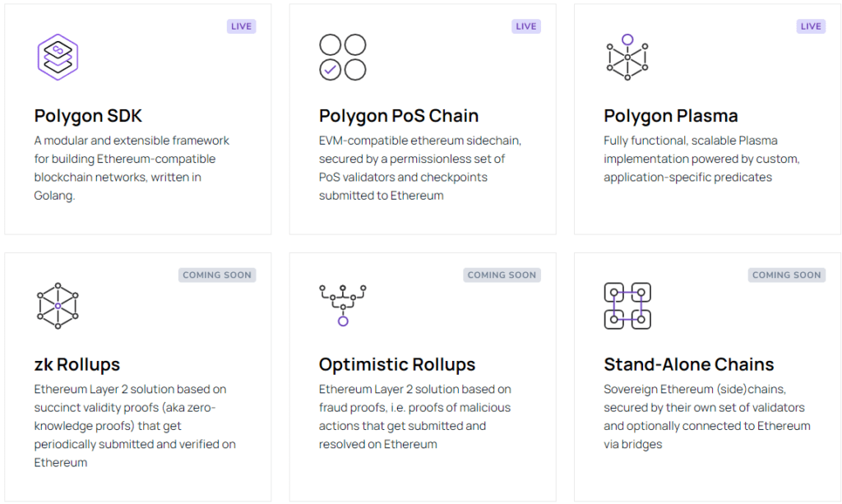Select the zk Rollups hexagon graph icon

(57, 306)
